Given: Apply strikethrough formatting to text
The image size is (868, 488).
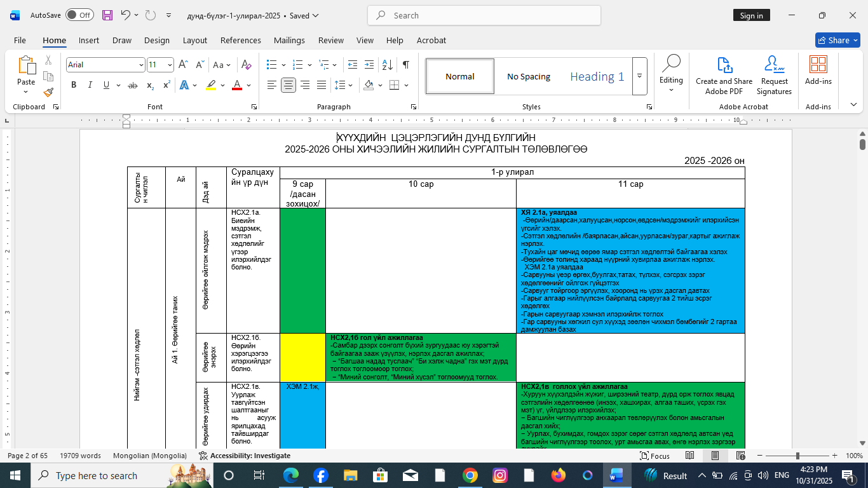Looking at the screenshot, I should click(x=133, y=85).
